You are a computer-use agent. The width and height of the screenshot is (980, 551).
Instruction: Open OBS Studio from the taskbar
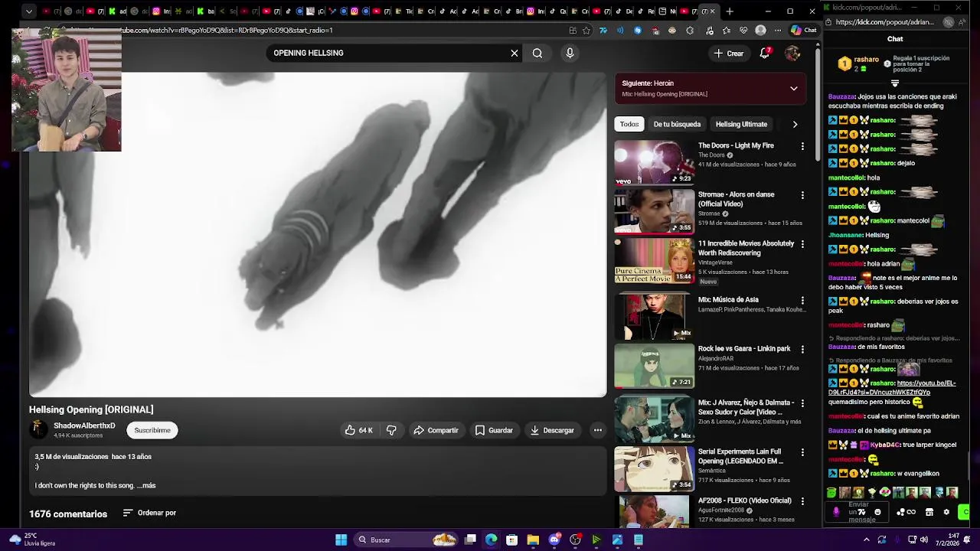click(575, 540)
